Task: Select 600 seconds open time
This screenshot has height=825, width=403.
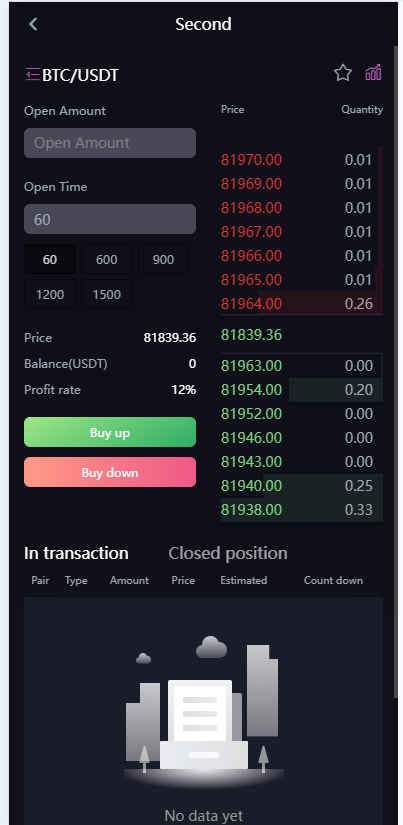Action: coord(107,259)
